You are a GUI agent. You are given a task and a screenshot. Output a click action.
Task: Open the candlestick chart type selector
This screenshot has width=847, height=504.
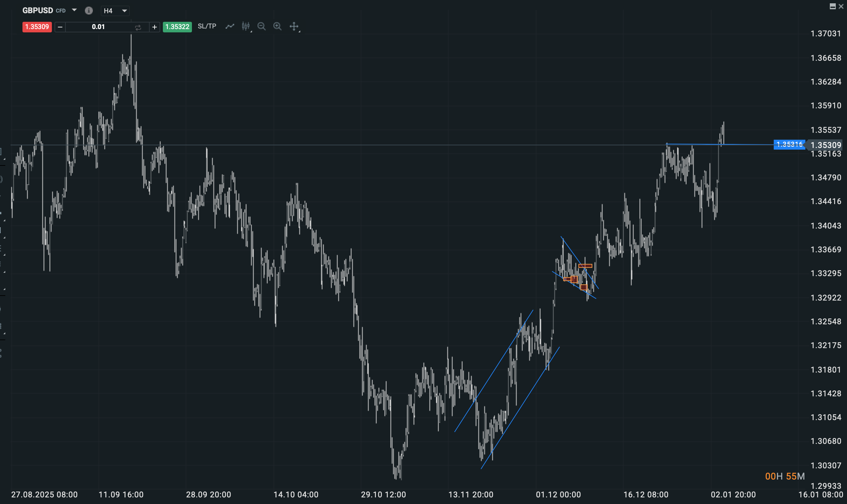pos(245,26)
